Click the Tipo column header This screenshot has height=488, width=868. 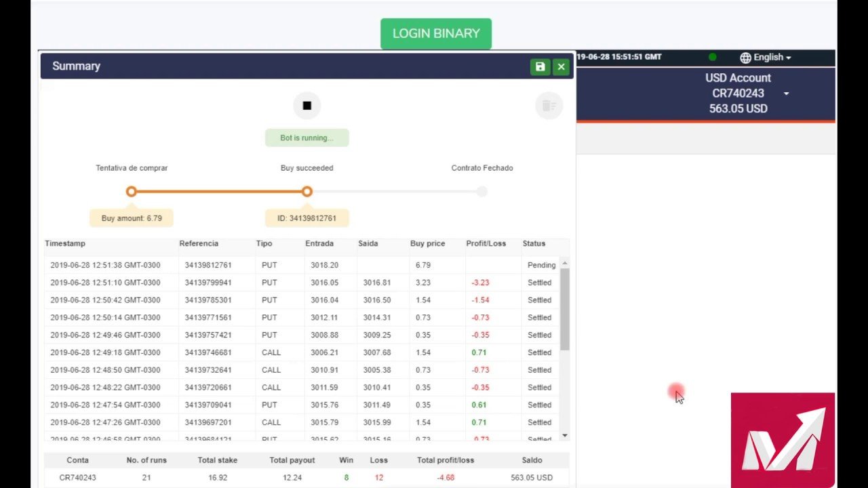(264, 243)
